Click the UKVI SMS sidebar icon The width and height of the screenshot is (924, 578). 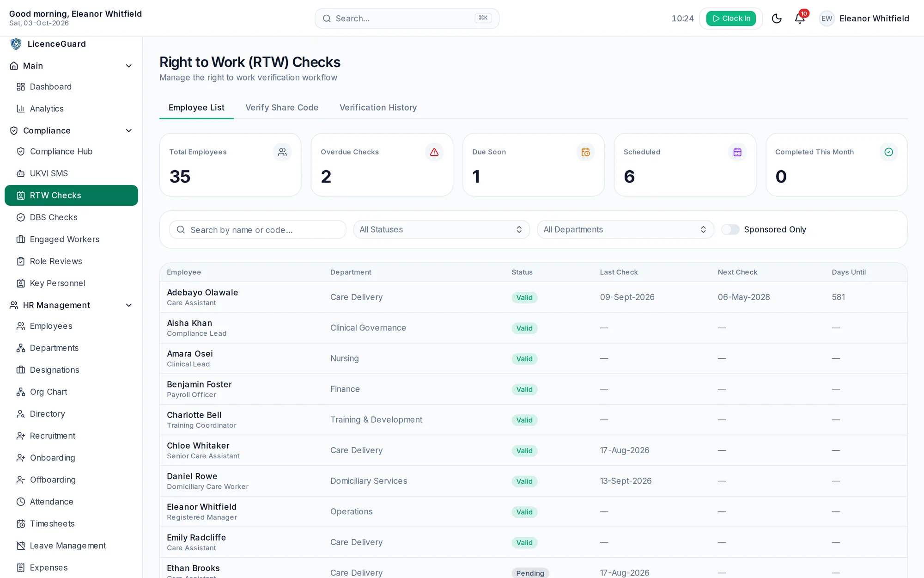[x=21, y=173]
